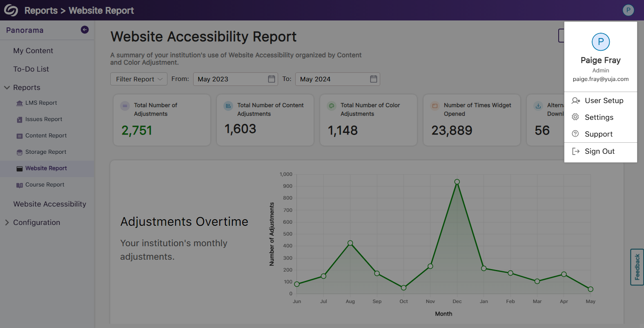The width and height of the screenshot is (644, 328).
Task: Go to My Content in sidebar
Action: coord(33,51)
